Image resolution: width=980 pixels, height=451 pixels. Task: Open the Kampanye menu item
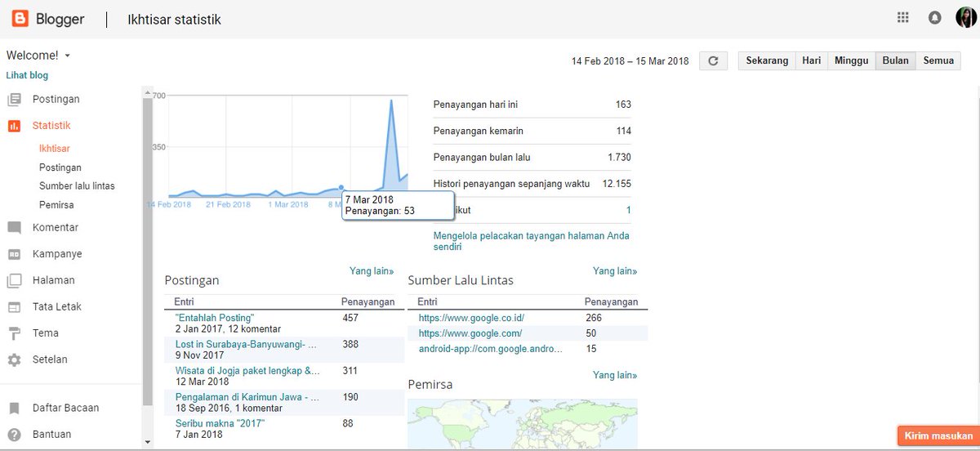(x=57, y=254)
